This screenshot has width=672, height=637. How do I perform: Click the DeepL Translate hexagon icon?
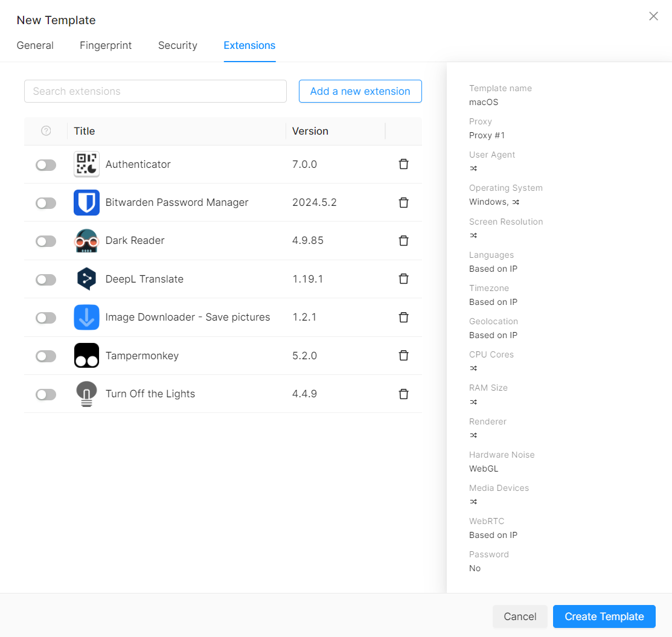[x=86, y=279]
